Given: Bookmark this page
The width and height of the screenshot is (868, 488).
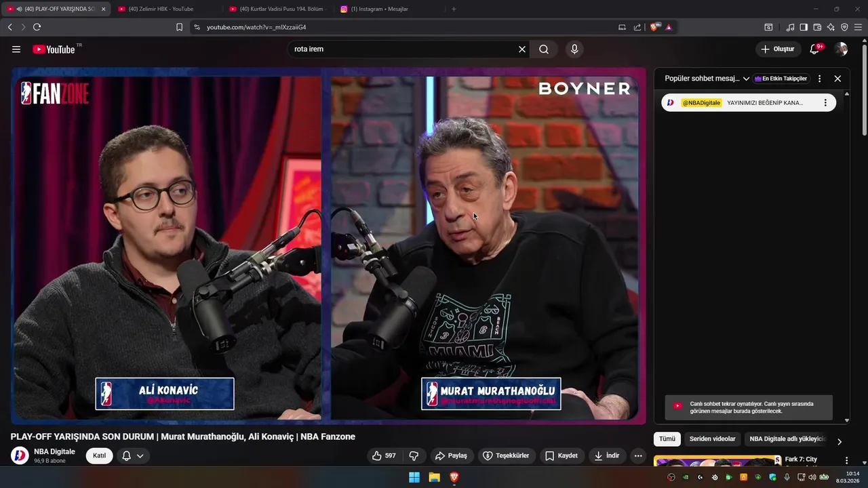Looking at the screenshot, I should (x=179, y=27).
